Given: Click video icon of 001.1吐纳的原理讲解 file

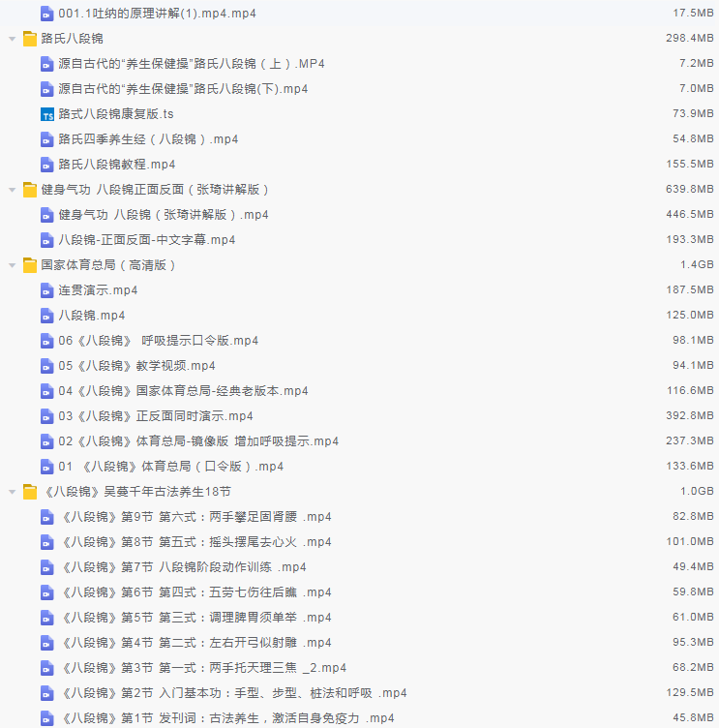Looking at the screenshot, I should (x=47, y=14).
